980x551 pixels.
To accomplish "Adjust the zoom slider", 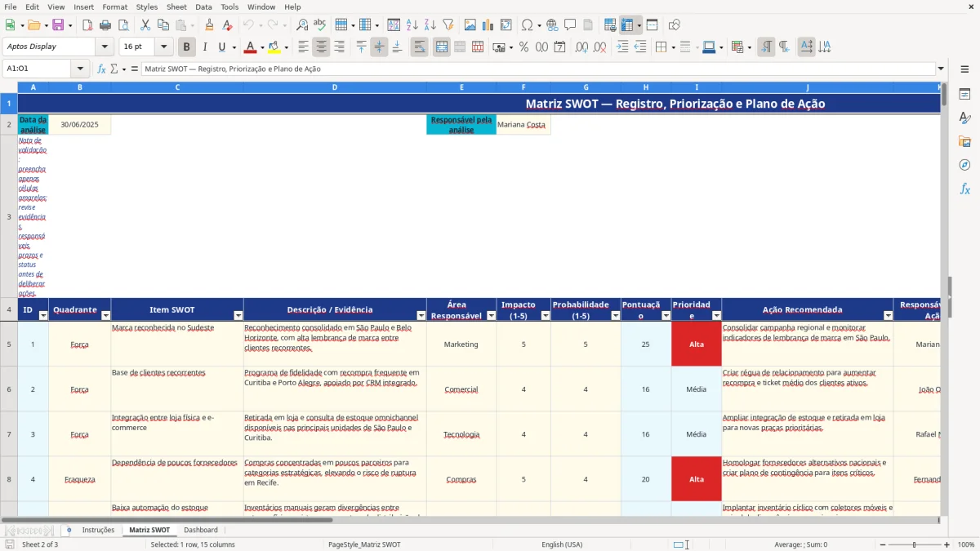I will coord(914,544).
